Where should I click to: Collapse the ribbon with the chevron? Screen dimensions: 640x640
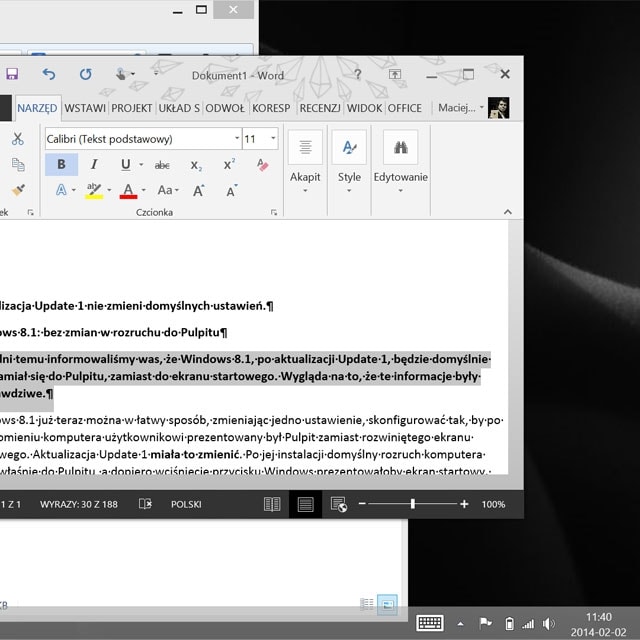point(507,212)
